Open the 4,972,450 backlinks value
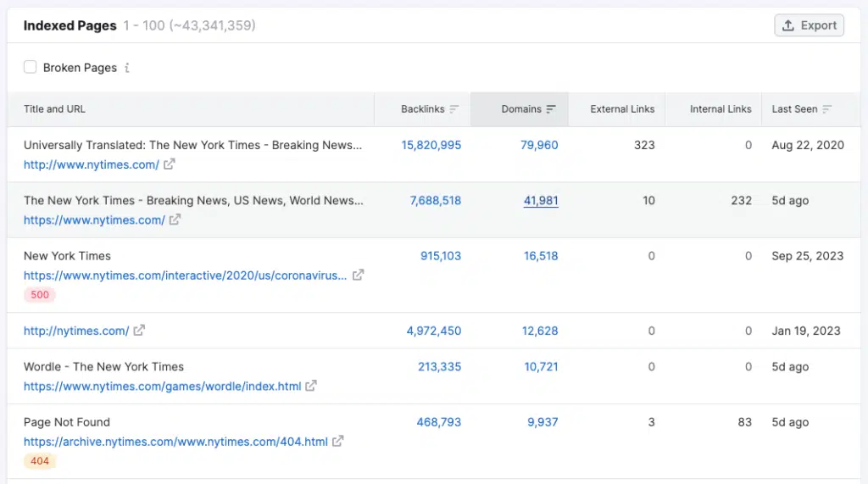 (x=433, y=331)
